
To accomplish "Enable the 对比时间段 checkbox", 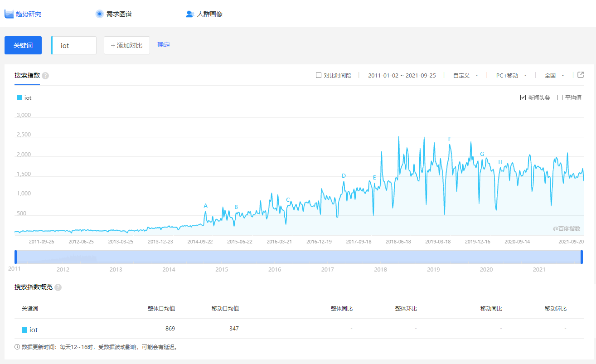I will click(319, 75).
